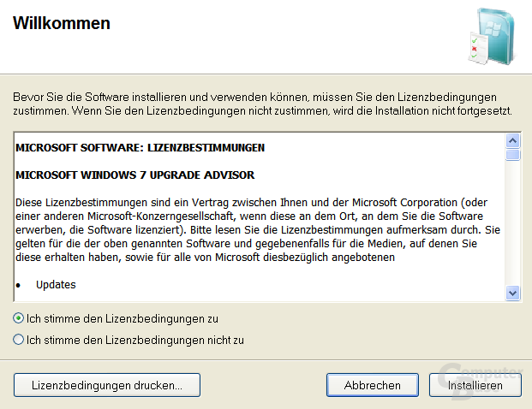Click the 'Lizenzbedingungen drucken...' button
The image size is (532, 409).
(x=107, y=385)
